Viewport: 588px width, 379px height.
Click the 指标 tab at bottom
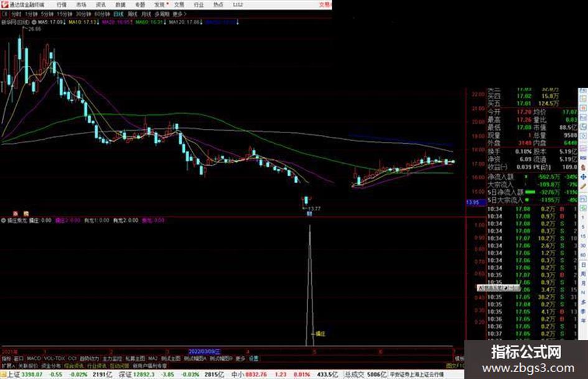[x=6, y=358]
